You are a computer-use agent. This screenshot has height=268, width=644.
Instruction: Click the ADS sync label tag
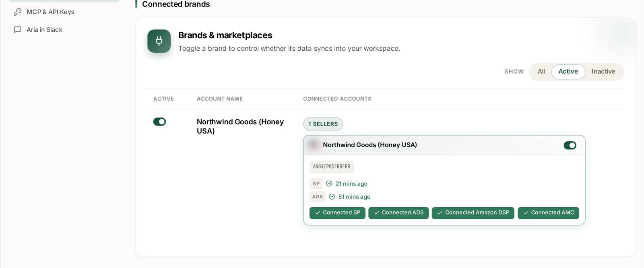(318, 197)
